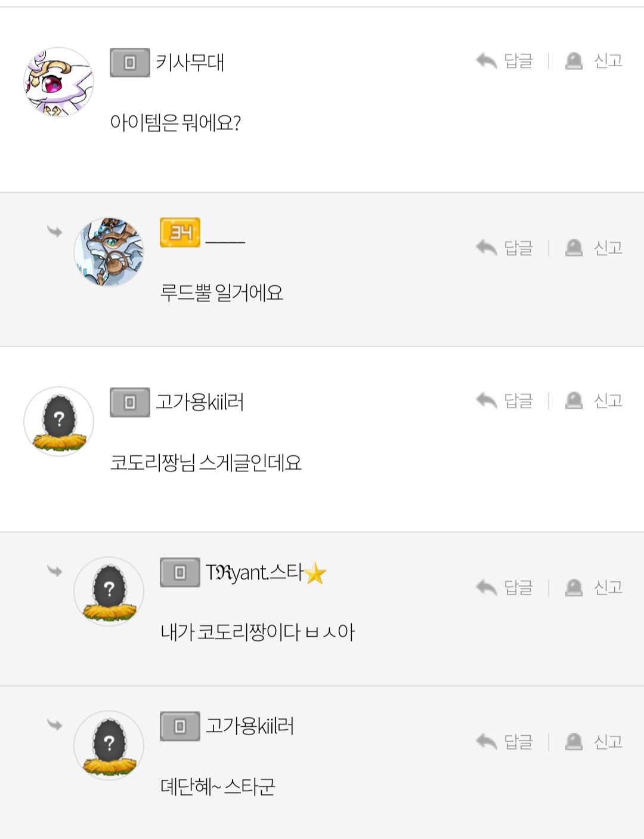Click report siren icon on 내가 코도리짱이다 comment
The width and height of the screenshot is (644, 839).
pyautogui.click(x=574, y=588)
